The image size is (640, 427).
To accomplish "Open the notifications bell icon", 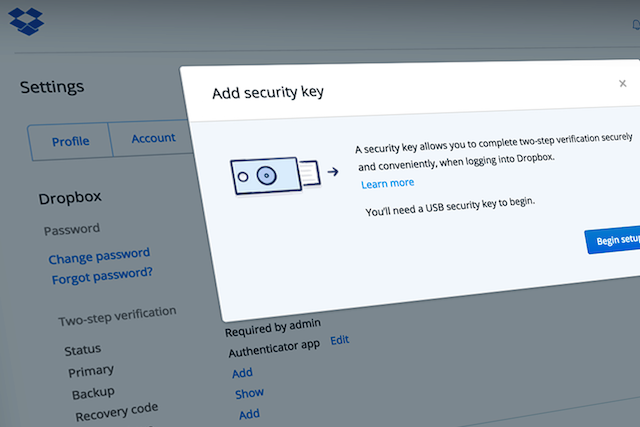I will click(636, 25).
